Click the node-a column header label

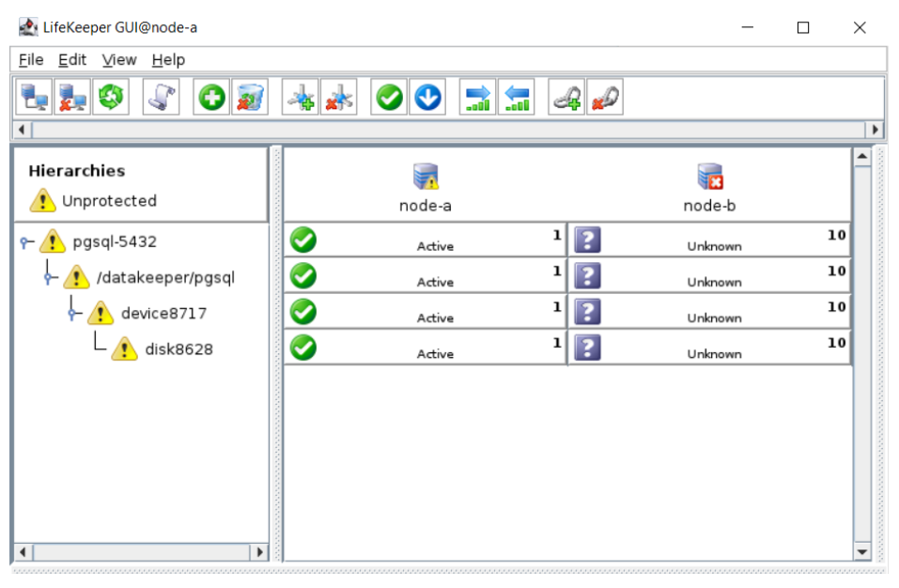pyautogui.click(x=426, y=206)
